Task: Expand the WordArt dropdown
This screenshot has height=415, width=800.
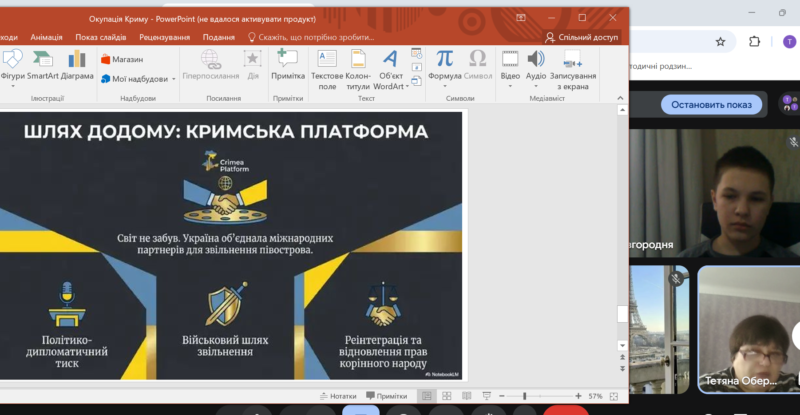Action: 407,86
